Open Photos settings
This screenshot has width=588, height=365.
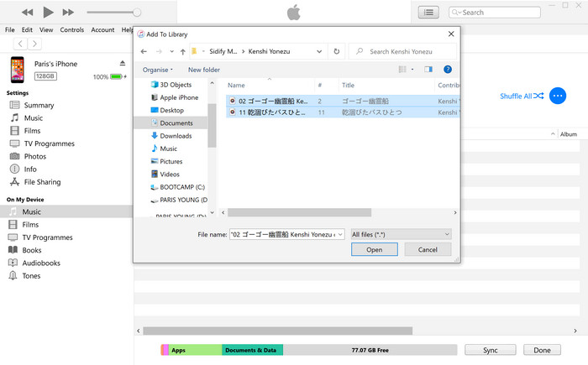click(35, 156)
